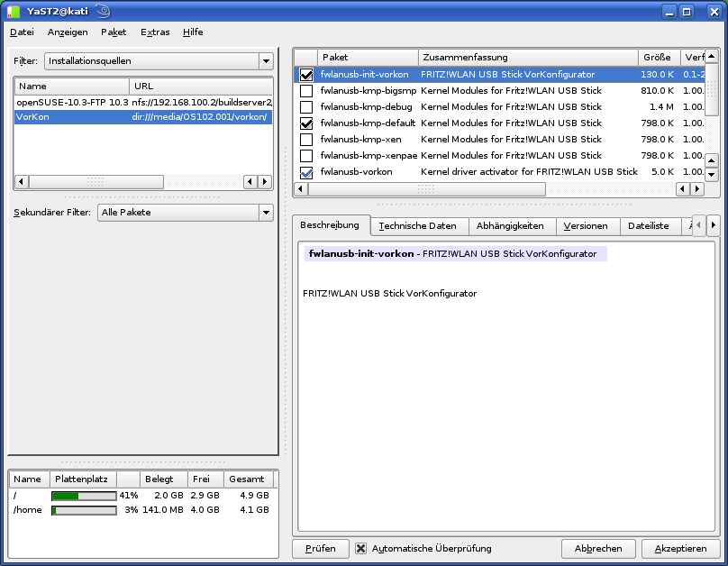Screen dimensions: 728x566
Task: Click package list bottom scroll down arrow
Action: (712, 175)
